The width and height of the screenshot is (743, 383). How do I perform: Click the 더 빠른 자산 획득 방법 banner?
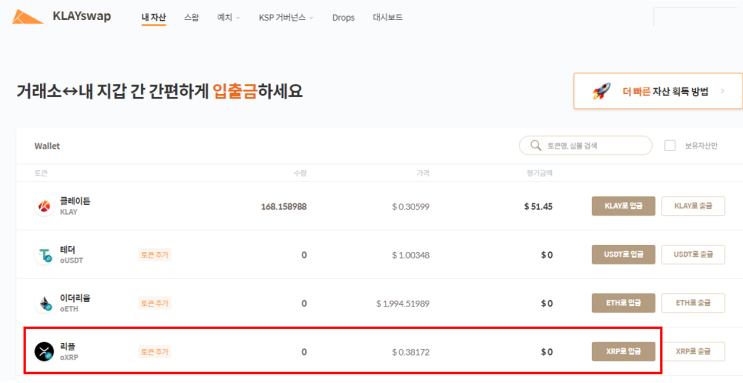658,91
